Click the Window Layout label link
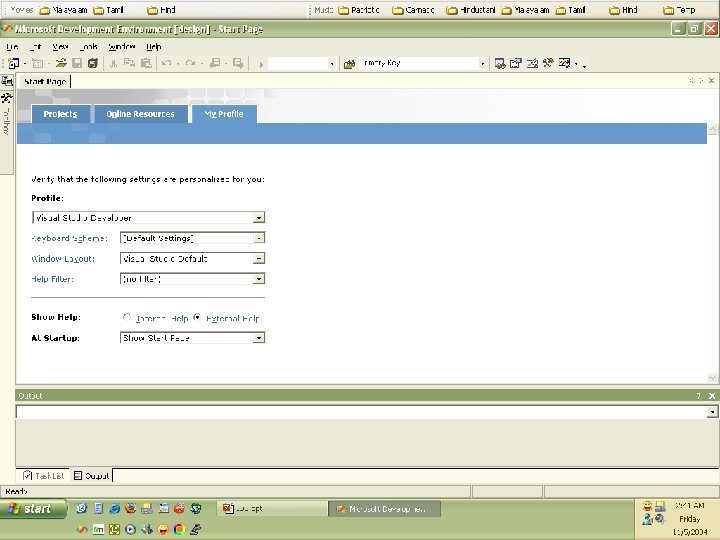The image size is (720, 540). (x=63, y=259)
